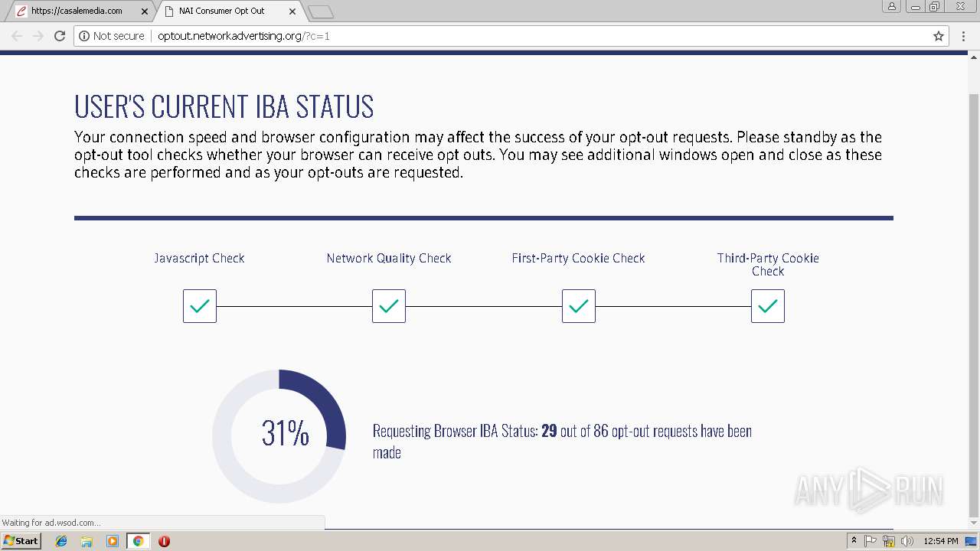Screen dimensions: 980x551
Task: Open Internet Explorer from the taskbar
Action: (61, 541)
